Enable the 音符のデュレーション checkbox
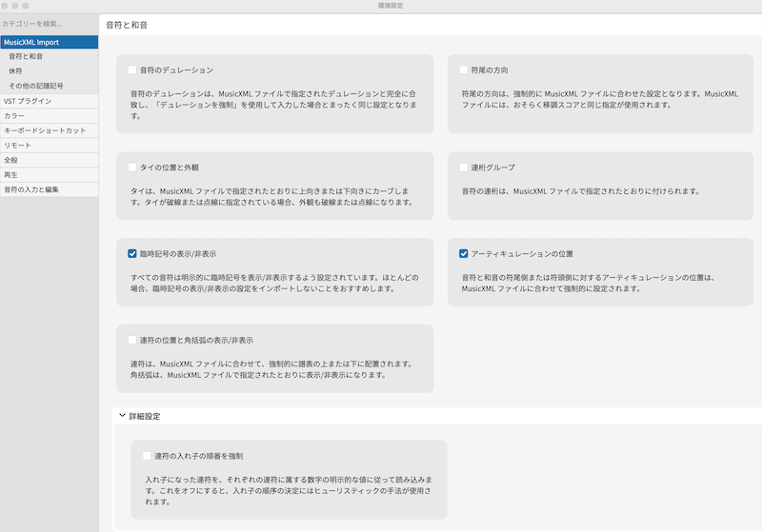Viewport: 762px width, 532px height. click(x=133, y=70)
